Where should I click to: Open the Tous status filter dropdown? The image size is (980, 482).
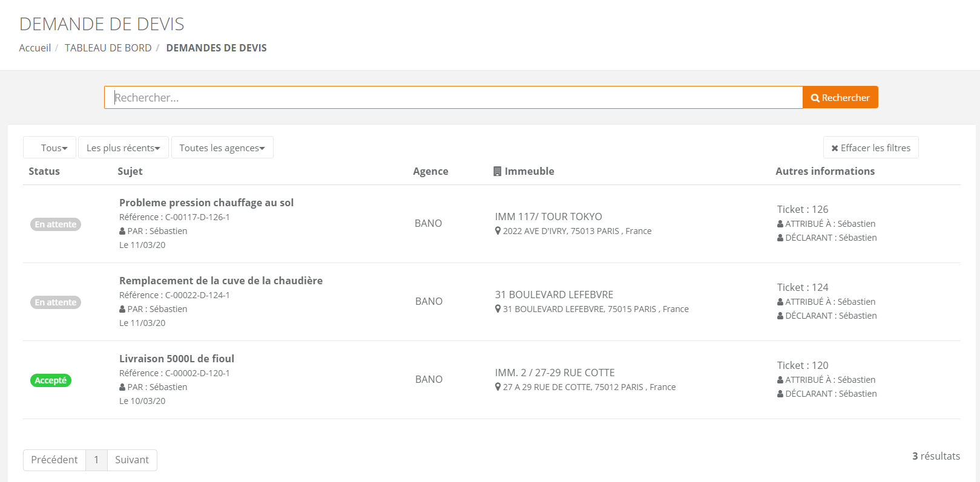pos(50,148)
